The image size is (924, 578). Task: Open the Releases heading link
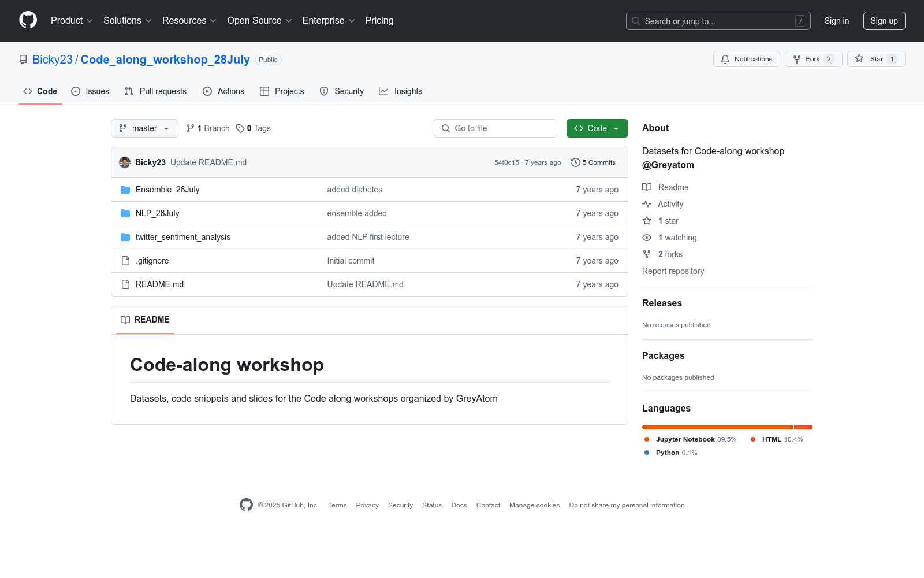coord(662,303)
